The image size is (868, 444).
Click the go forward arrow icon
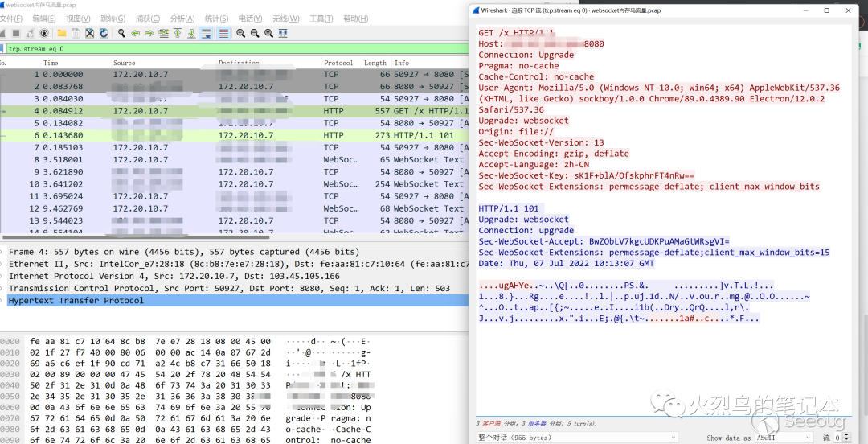[x=149, y=33]
